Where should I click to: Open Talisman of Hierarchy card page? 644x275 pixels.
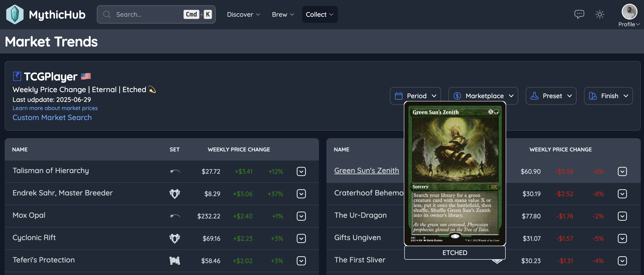(x=51, y=170)
